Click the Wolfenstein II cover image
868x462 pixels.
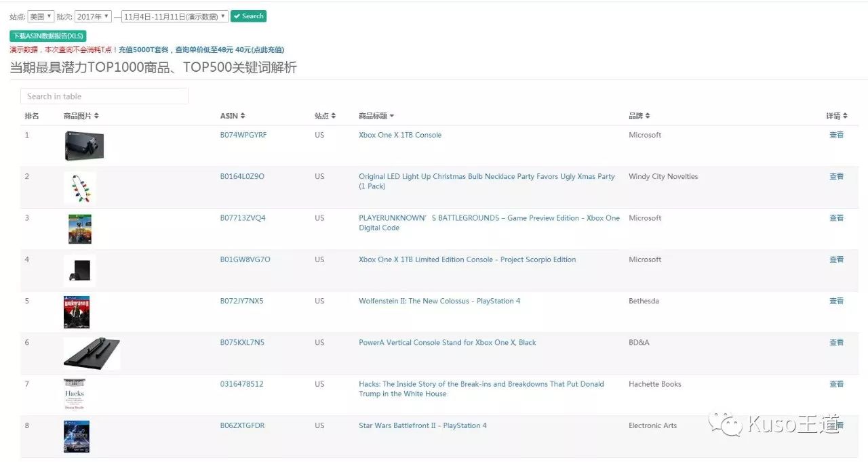point(77,312)
